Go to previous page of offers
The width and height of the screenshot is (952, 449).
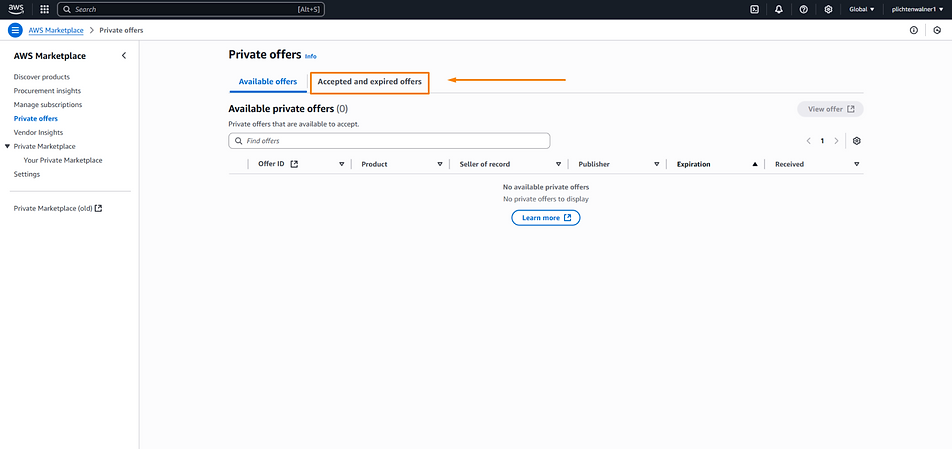(x=809, y=141)
